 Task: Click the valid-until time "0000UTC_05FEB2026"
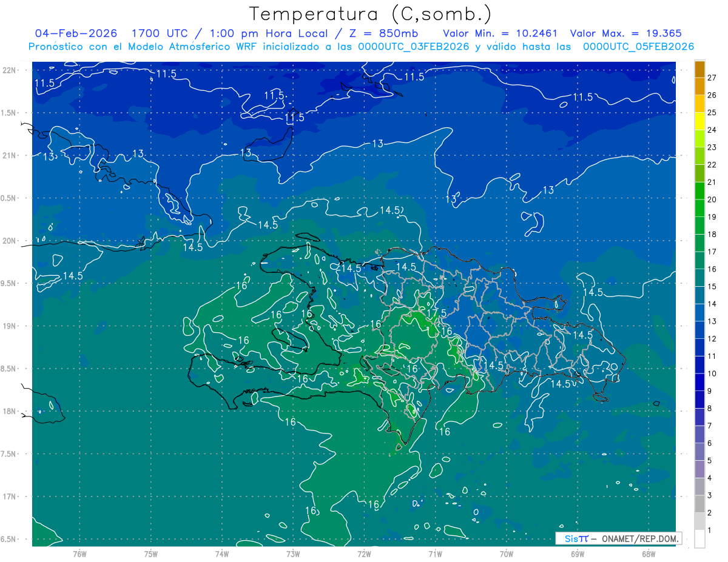638,47
